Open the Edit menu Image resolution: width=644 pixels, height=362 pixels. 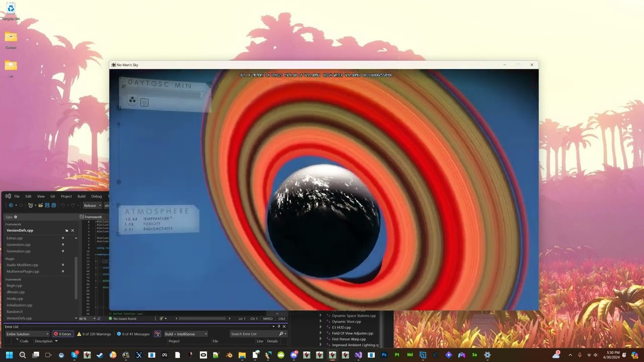point(28,196)
